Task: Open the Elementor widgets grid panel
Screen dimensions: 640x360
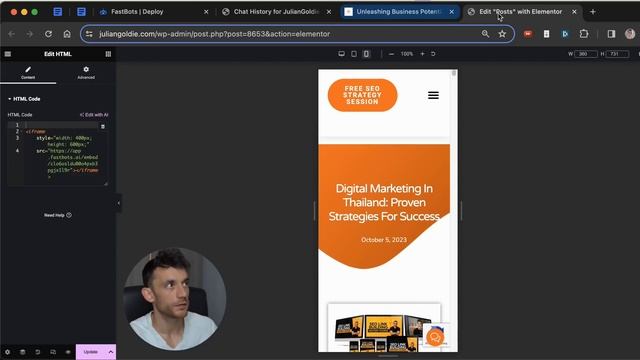Action: click(108, 54)
